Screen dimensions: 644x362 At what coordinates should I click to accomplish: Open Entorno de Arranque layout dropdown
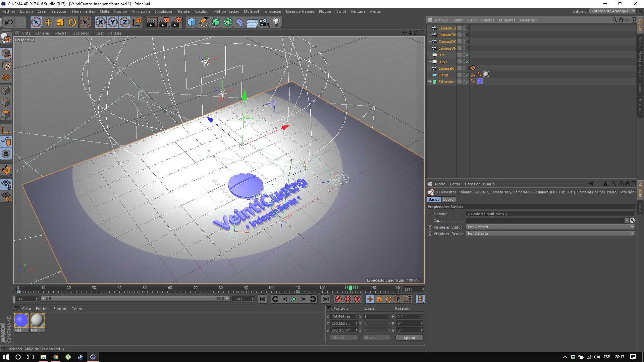pos(613,11)
